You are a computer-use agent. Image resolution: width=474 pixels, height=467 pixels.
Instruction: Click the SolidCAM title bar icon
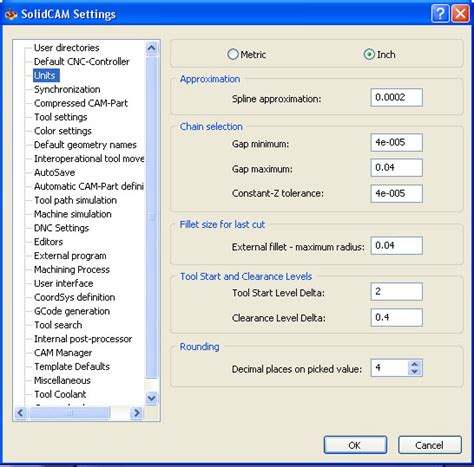[x=11, y=14]
